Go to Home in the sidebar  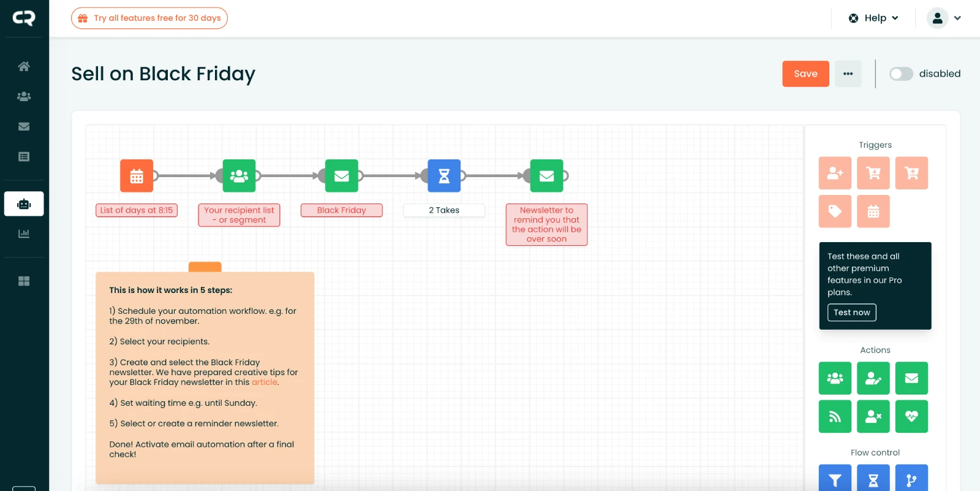24,66
